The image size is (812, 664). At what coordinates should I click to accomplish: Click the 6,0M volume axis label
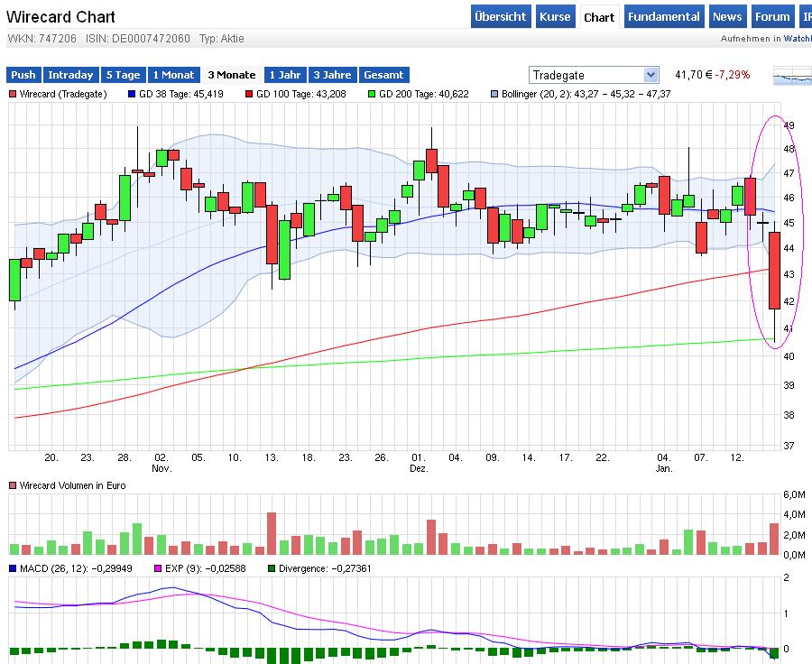[x=794, y=495]
